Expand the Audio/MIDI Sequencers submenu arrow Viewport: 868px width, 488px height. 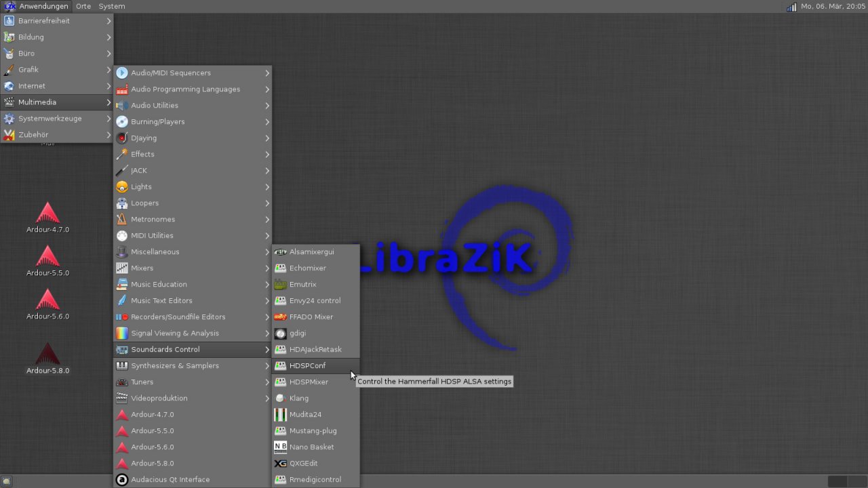point(267,73)
